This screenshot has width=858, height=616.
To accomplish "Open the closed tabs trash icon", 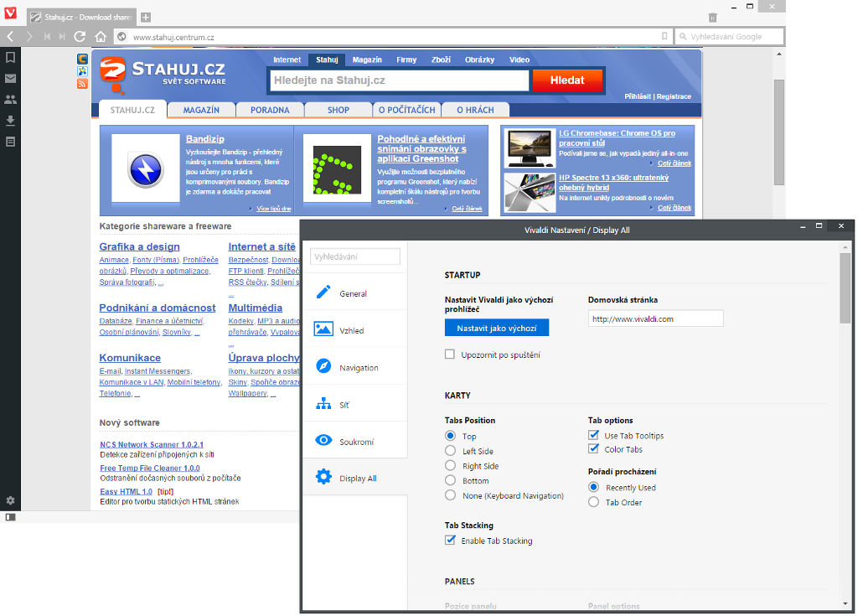I will (712, 18).
